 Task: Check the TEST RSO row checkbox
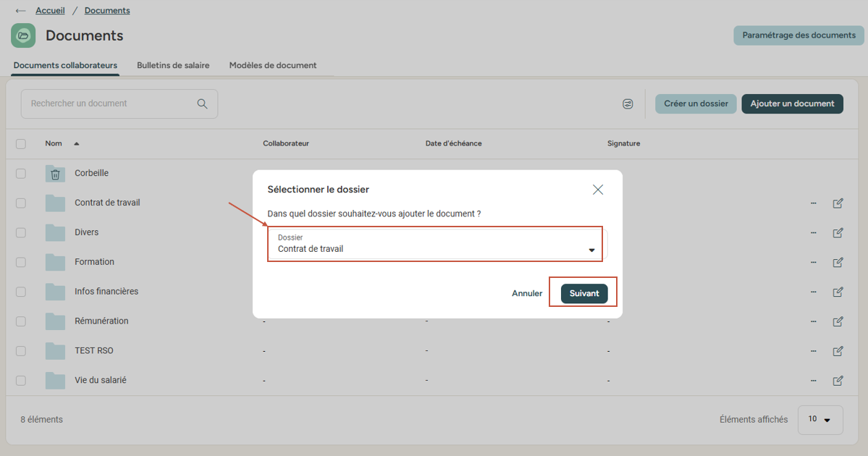(x=21, y=351)
